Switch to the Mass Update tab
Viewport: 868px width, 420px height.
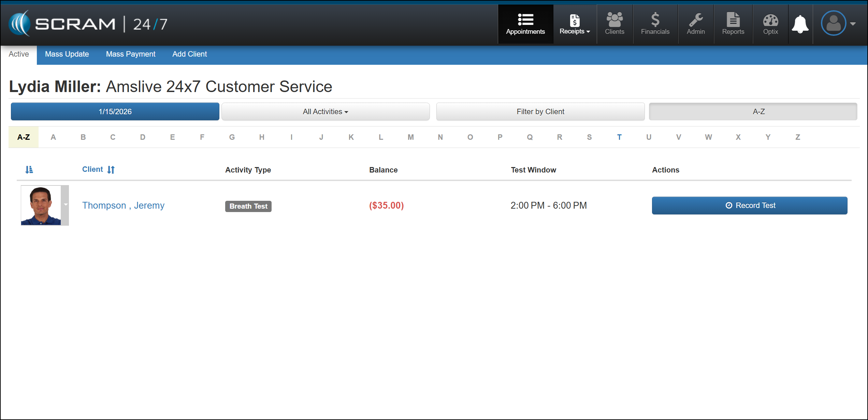pyautogui.click(x=67, y=54)
